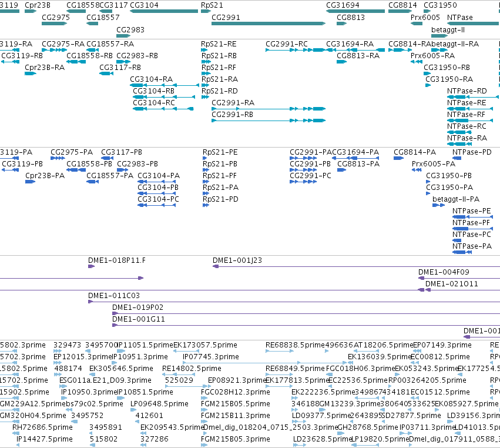
Task: Select EST RE68838.5prime
Action: coord(279,351)
